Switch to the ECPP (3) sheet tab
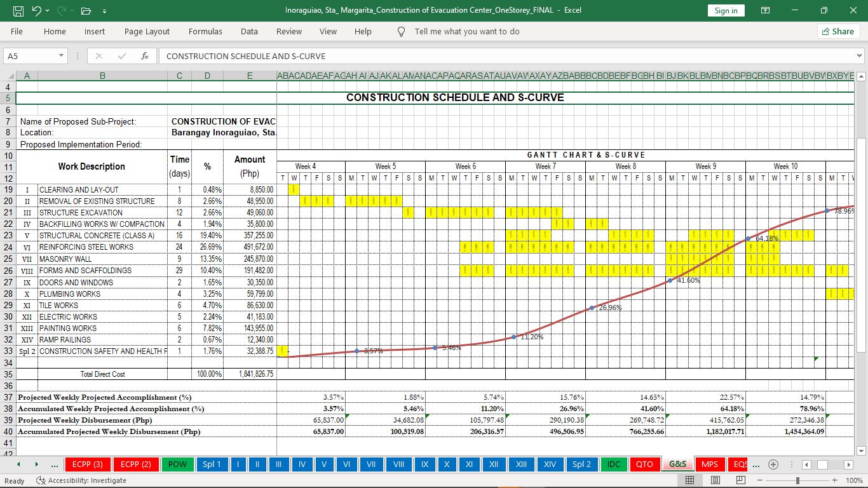 [88, 464]
